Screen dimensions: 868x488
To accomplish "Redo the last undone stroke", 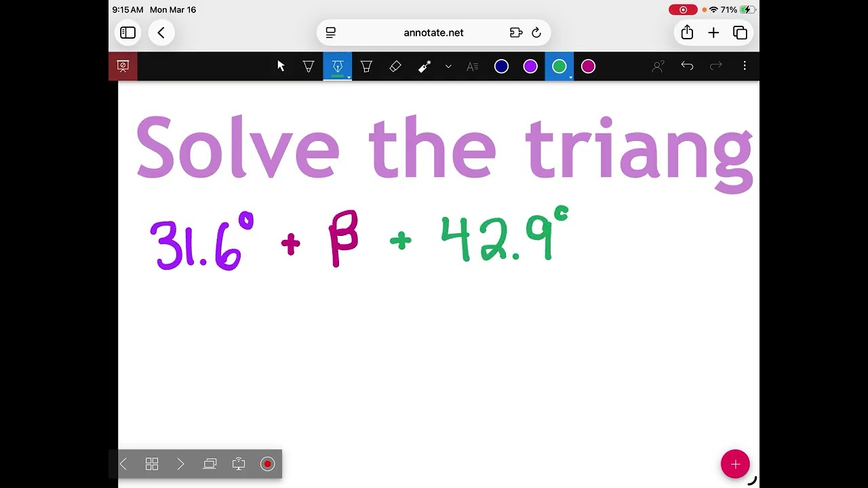I will [x=715, y=66].
